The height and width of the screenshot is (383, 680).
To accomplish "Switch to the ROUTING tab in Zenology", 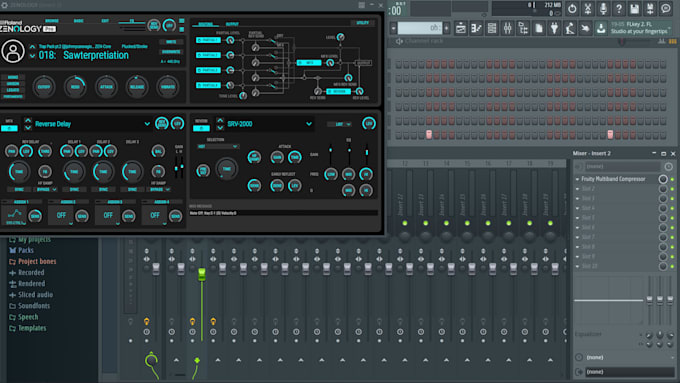I will tap(206, 24).
